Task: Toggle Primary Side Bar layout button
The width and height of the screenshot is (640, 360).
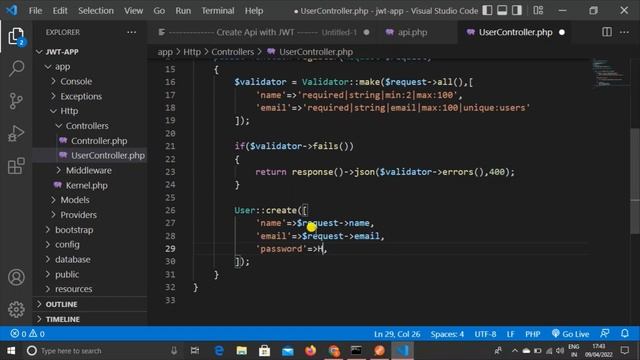Action: [487, 10]
